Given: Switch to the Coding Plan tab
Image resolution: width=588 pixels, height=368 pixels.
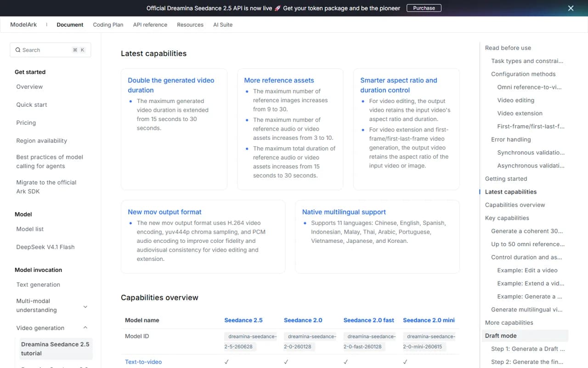Looking at the screenshot, I should tap(108, 25).
